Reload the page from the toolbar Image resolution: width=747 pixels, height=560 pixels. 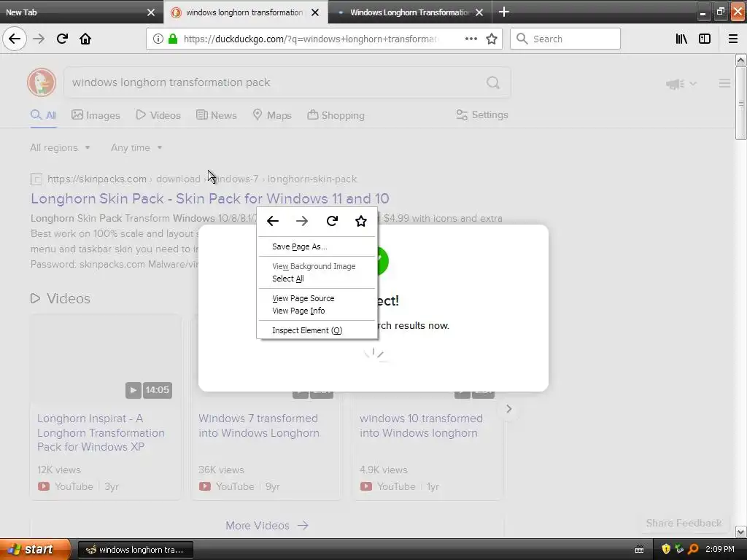(x=62, y=39)
